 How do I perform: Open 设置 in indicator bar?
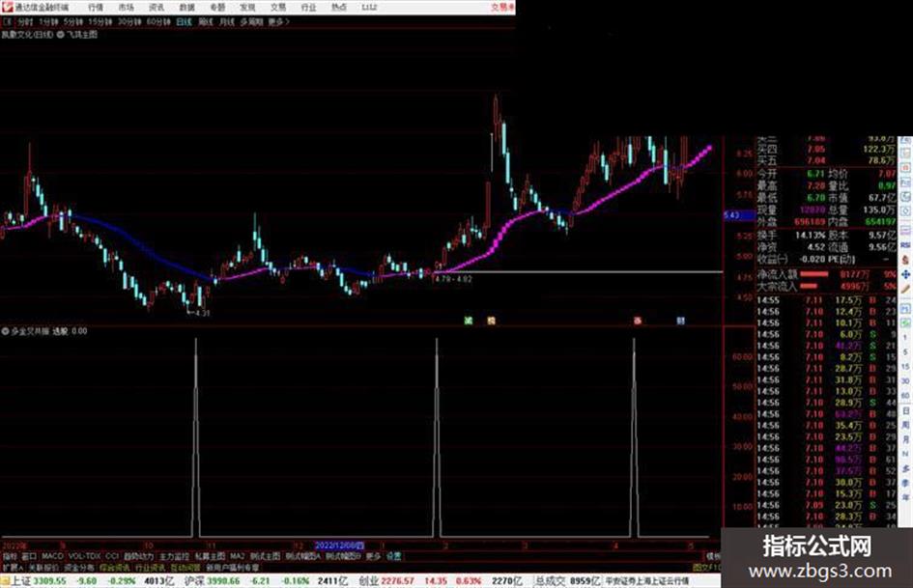pyautogui.click(x=394, y=556)
